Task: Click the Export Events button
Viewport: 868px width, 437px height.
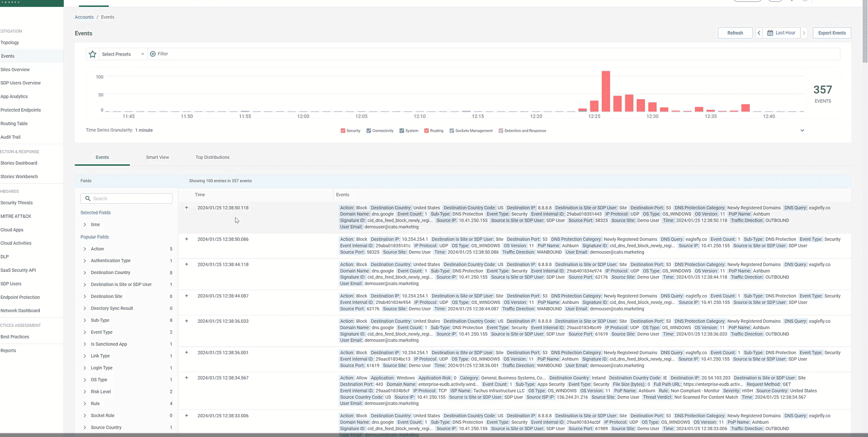Action: pos(832,33)
